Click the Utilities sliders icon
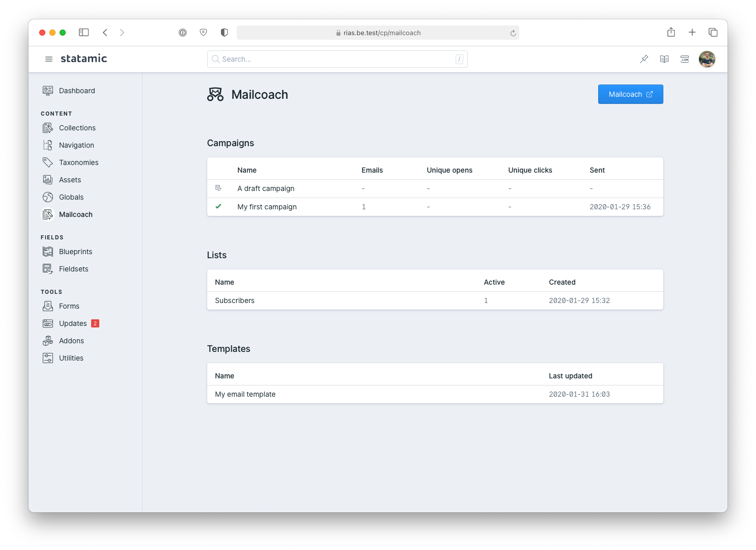The height and width of the screenshot is (550, 756). pyautogui.click(x=48, y=358)
